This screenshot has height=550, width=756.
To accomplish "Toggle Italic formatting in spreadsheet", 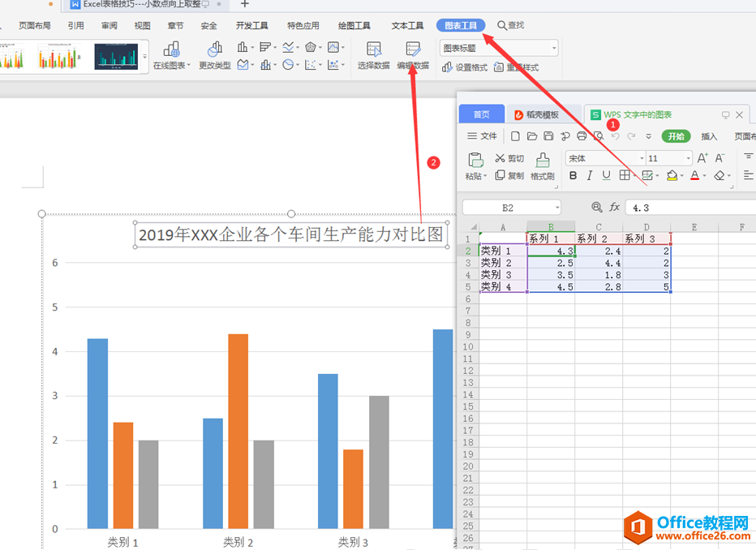I will tap(589, 175).
